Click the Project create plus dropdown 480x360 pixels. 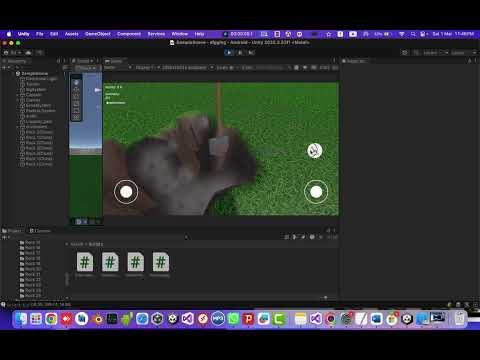point(5,237)
